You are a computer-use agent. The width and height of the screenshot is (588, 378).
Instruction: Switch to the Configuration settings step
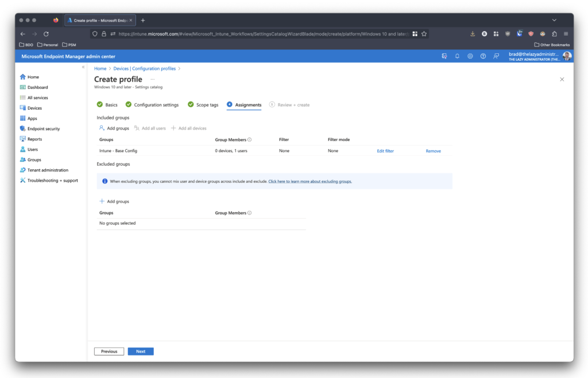pyautogui.click(x=152, y=105)
